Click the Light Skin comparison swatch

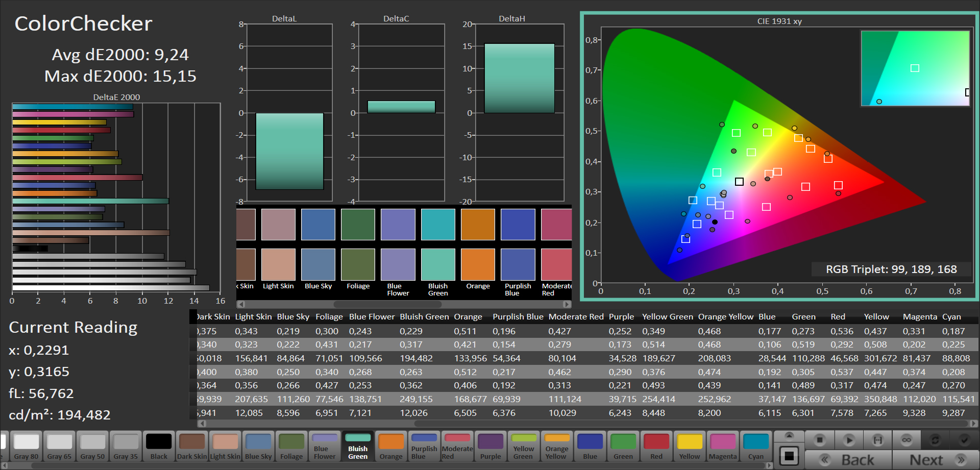278,244
